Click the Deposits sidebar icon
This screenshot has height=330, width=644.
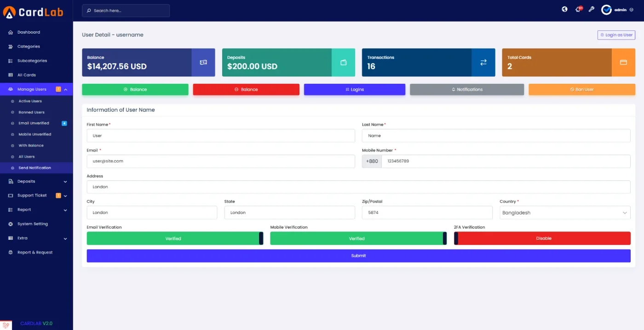click(11, 181)
